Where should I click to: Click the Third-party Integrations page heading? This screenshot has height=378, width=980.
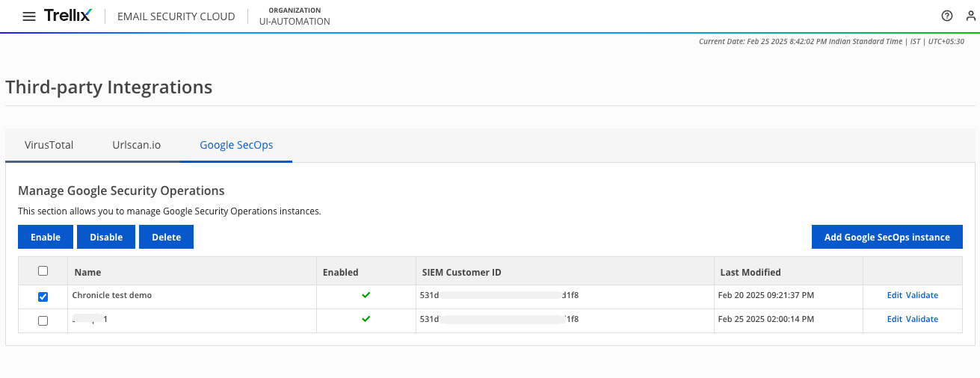click(x=109, y=87)
